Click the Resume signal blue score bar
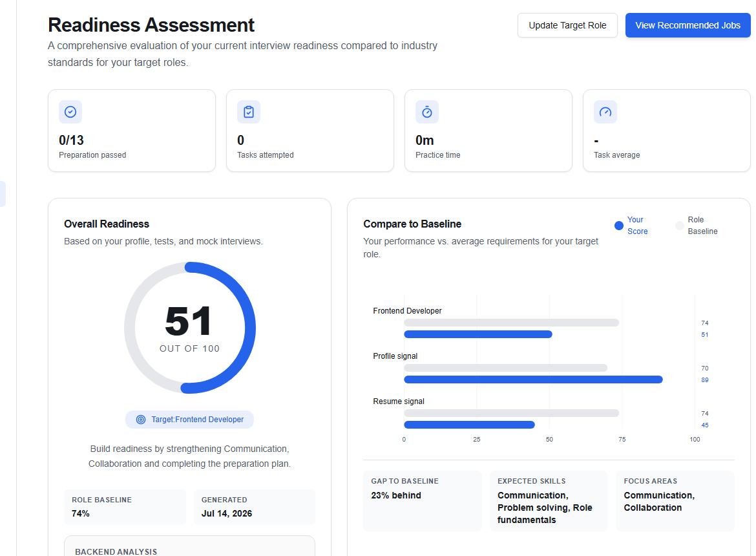This screenshot has height=556, width=756. point(469,425)
